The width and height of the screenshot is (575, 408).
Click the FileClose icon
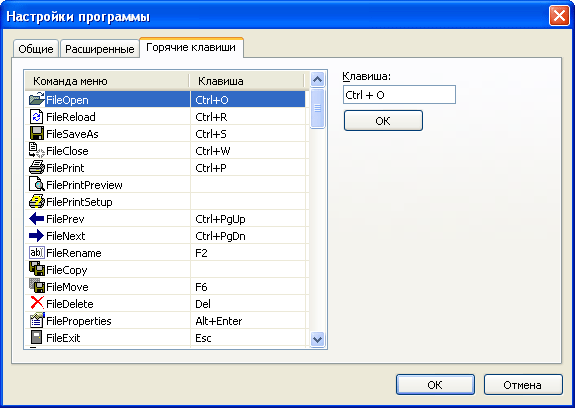(37, 150)
